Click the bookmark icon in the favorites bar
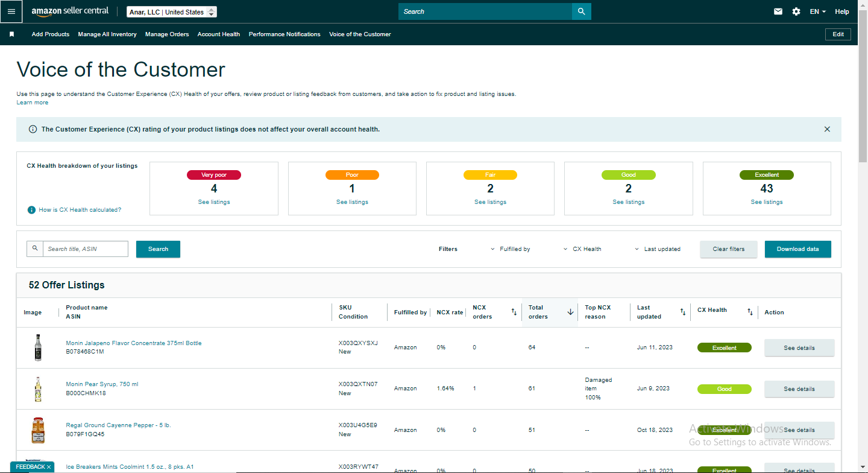Image resolution: width=868 pixels, height=473 pixels. pyautogui.click(x=11, y=34)
